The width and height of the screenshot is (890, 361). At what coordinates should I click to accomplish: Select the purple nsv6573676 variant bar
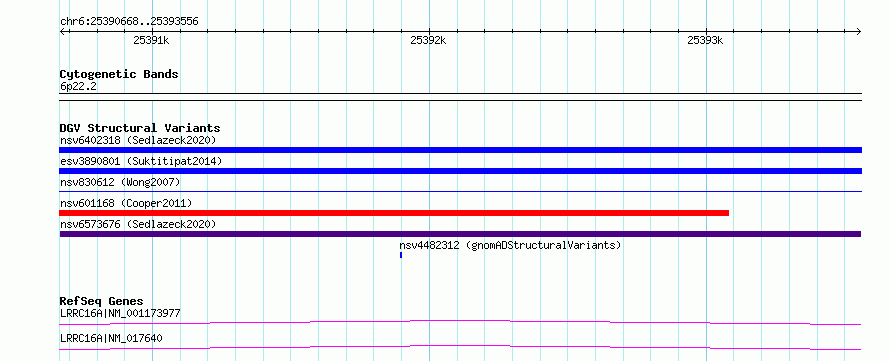[460, 234]
